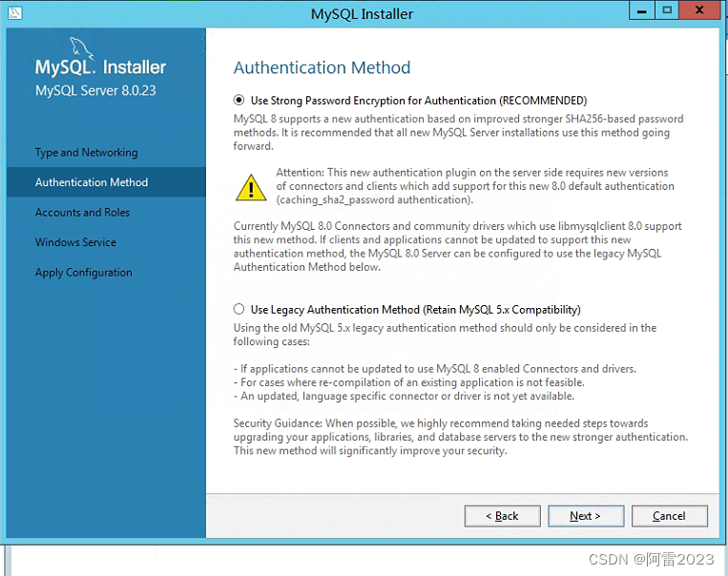Click the Authentication Method page heading

click(x=322, y=68)
